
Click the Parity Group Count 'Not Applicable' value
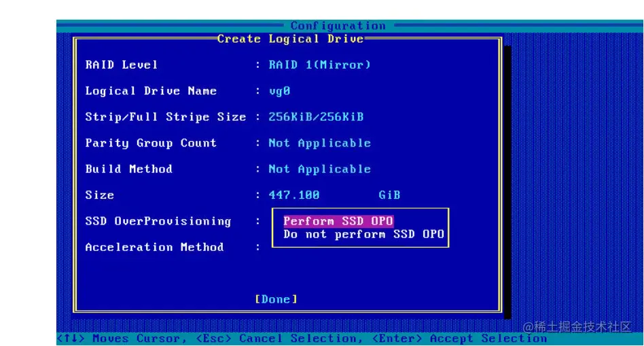tap(319, 143)
